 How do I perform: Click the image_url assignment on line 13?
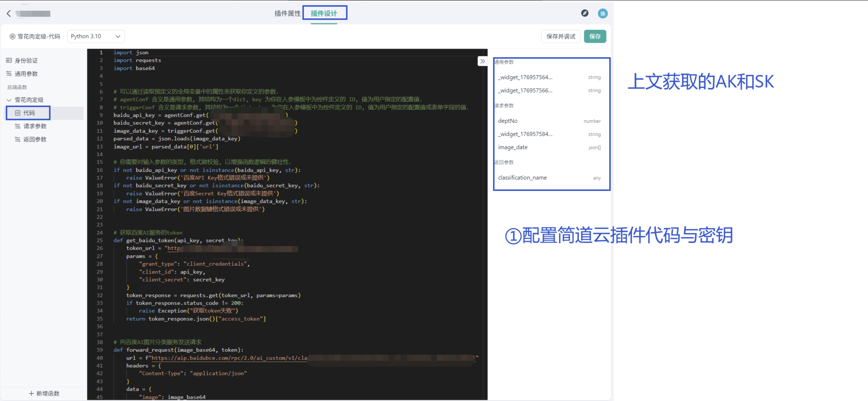(x=166, y=147)
